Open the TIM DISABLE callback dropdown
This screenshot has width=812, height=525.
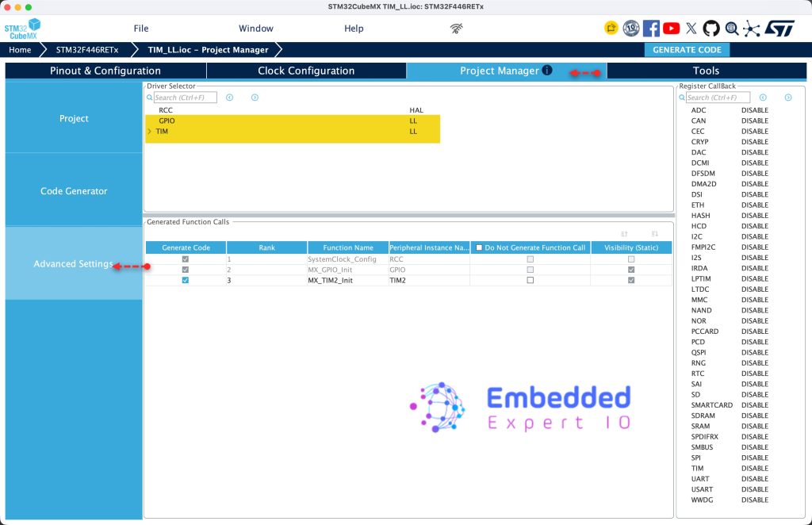click(755, 468)
